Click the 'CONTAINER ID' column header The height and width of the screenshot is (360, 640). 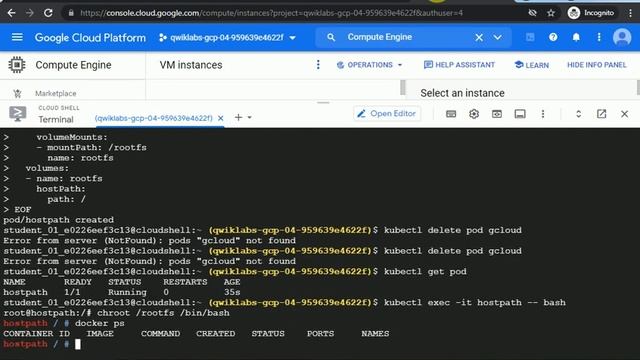(36, 334)
